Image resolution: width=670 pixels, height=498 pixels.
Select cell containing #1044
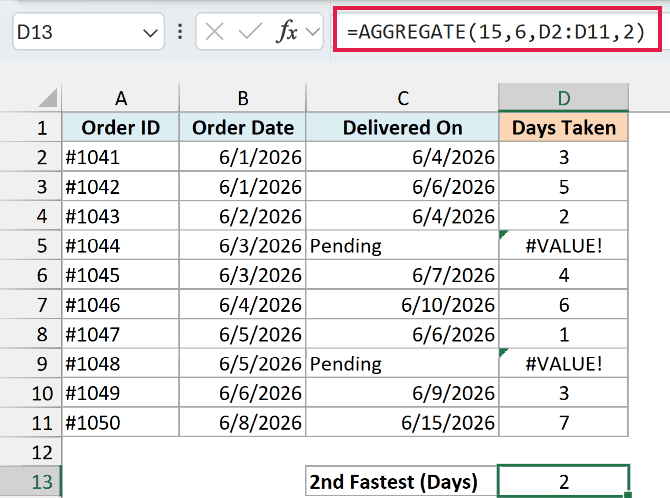tap(120, 245)
